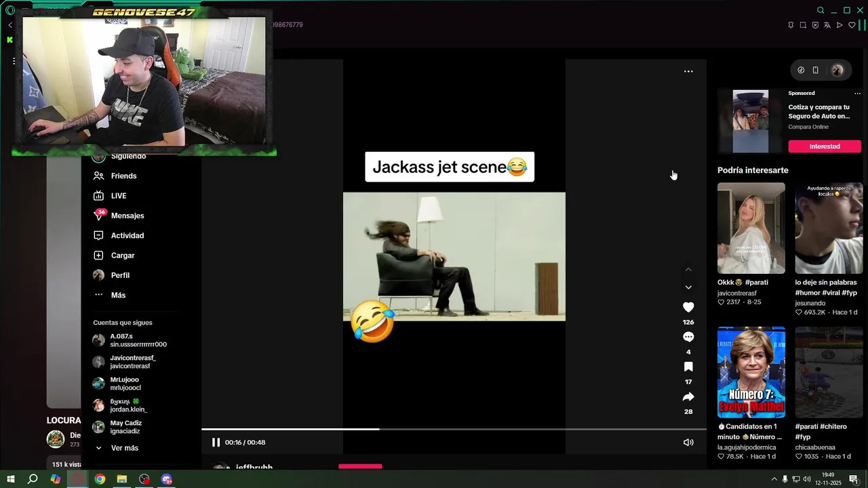Click the send/flow arrow icon in toolbar
Viewport: 868px width, 488px height.
840,25
